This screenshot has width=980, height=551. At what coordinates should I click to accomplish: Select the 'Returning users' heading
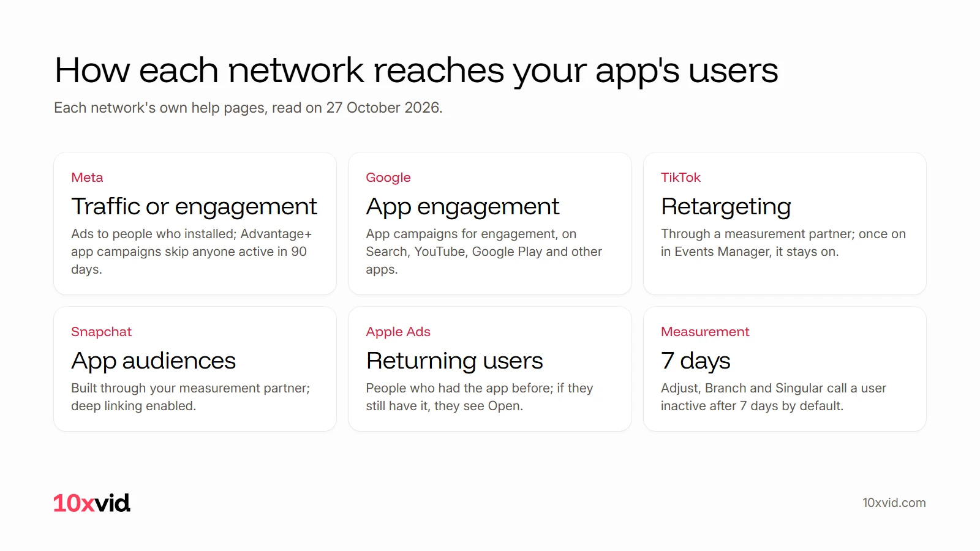pyautogui.click(x=454, y=361)
